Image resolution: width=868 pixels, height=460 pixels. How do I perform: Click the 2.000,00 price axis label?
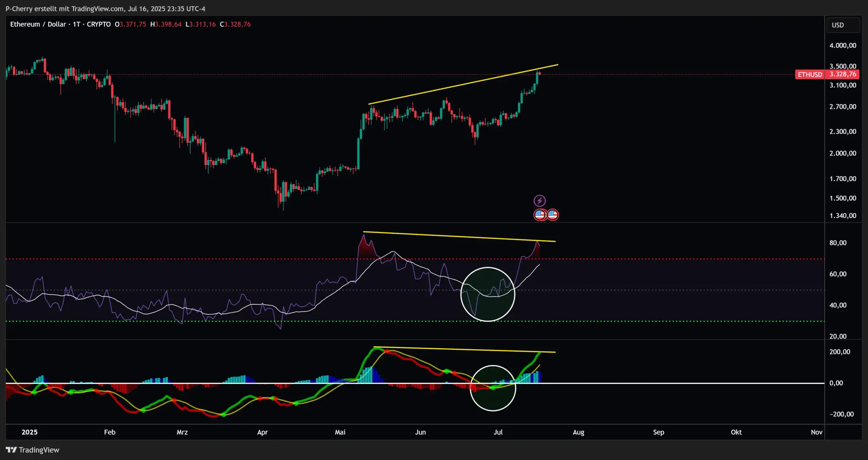coord(843,153)
